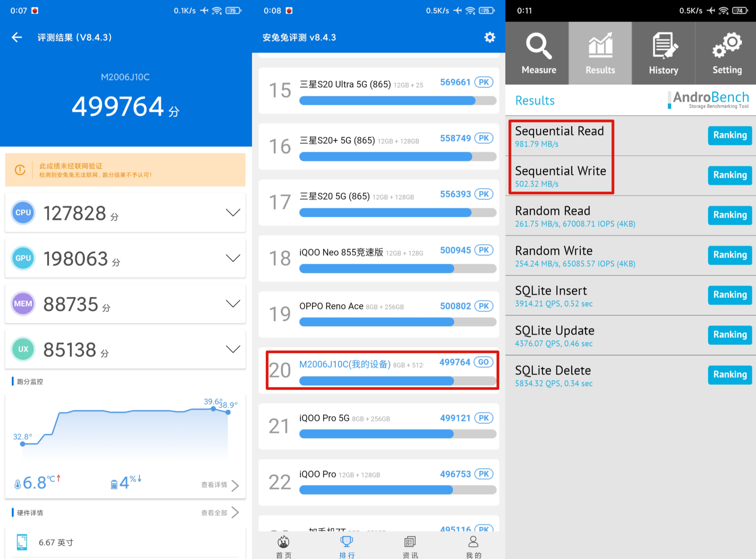Open Ranking for Random Write

[730, 255]
